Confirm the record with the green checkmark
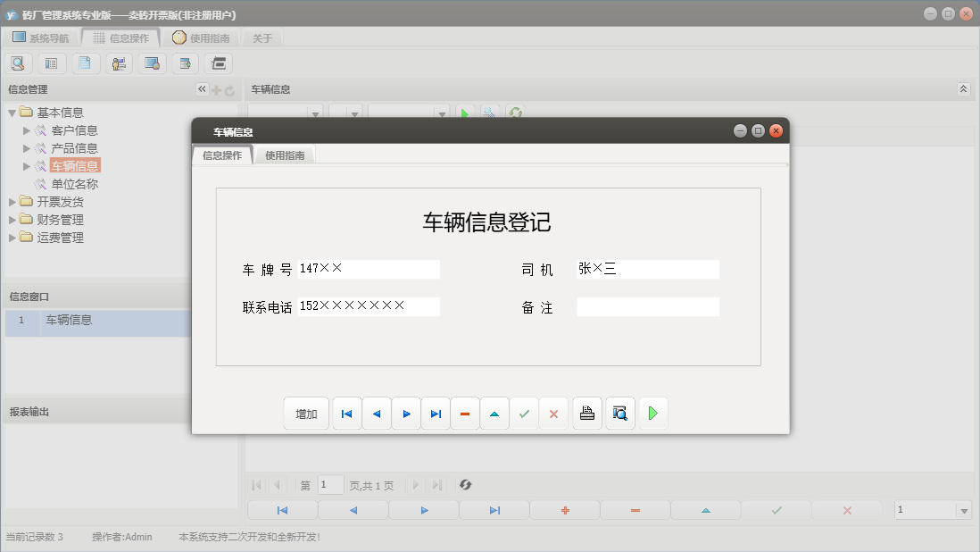This screenshot has height=552, width=980. (x=524, y=413)
